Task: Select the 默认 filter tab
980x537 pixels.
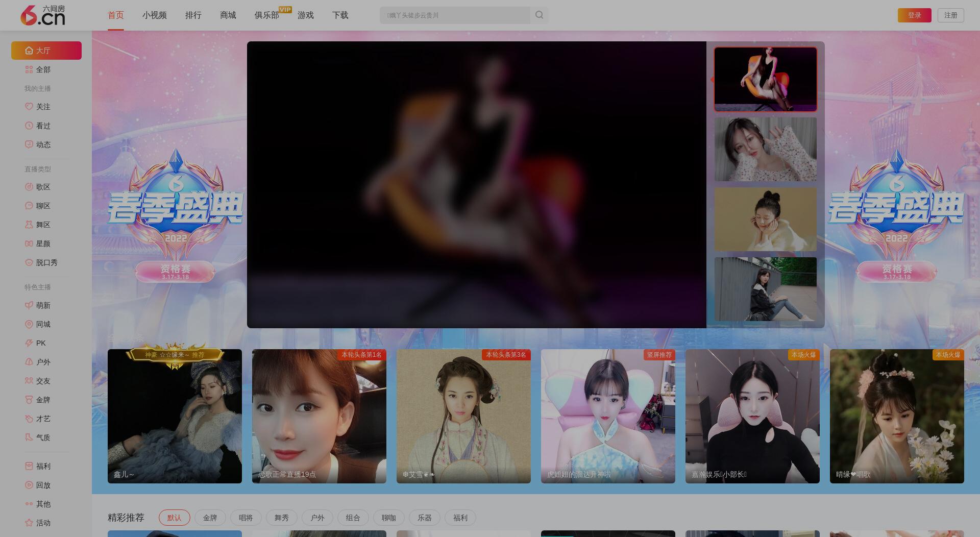Action: [175, 518]
